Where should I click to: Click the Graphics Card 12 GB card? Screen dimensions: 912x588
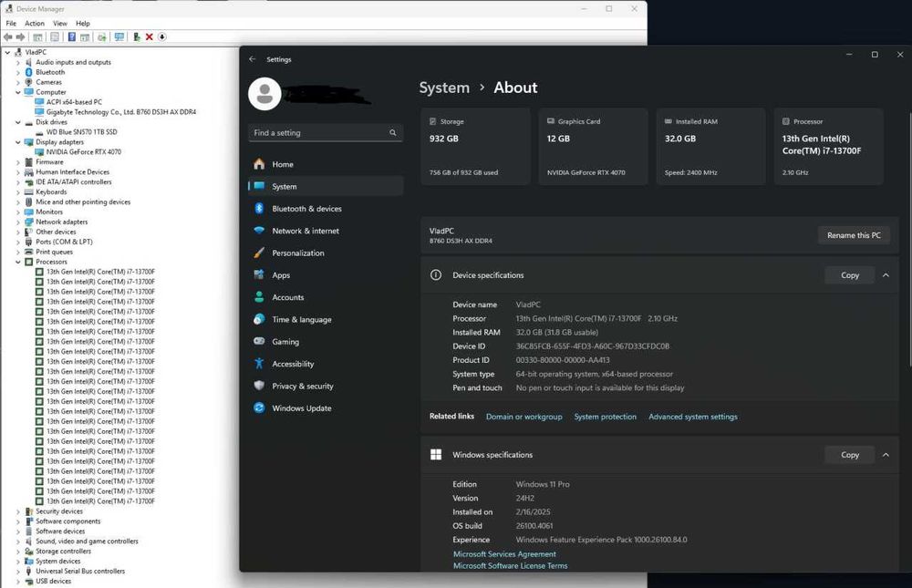coord(593,147)
